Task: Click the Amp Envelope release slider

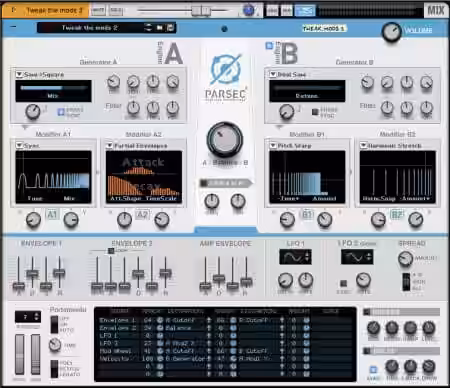Action: pyautogui.click(x=246, y=282)
